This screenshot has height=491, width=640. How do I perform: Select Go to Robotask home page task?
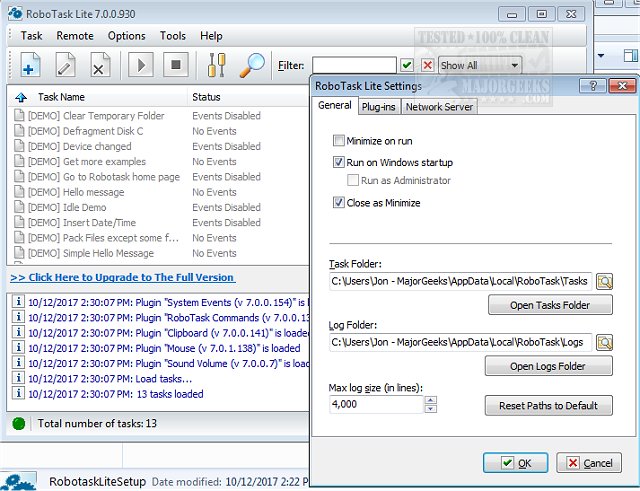(104, 177)
